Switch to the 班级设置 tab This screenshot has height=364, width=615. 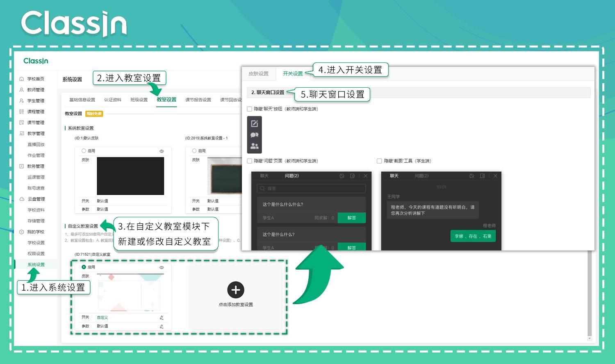click(139, 100)
